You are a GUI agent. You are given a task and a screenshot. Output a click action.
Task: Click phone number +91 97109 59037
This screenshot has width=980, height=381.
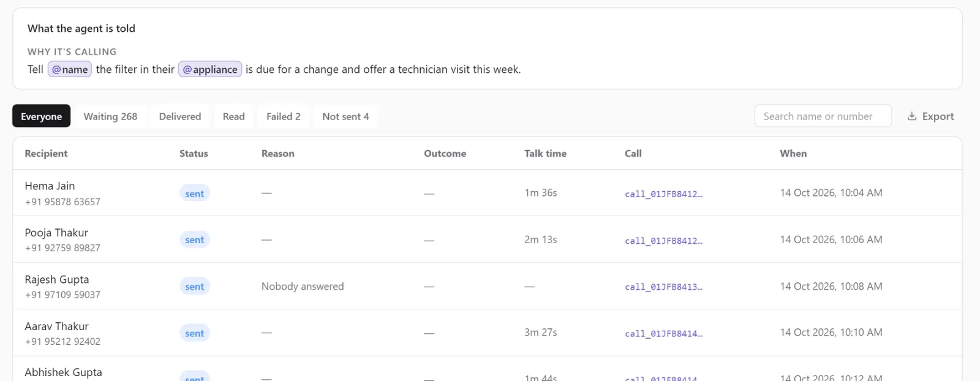[x=62, y=295]
